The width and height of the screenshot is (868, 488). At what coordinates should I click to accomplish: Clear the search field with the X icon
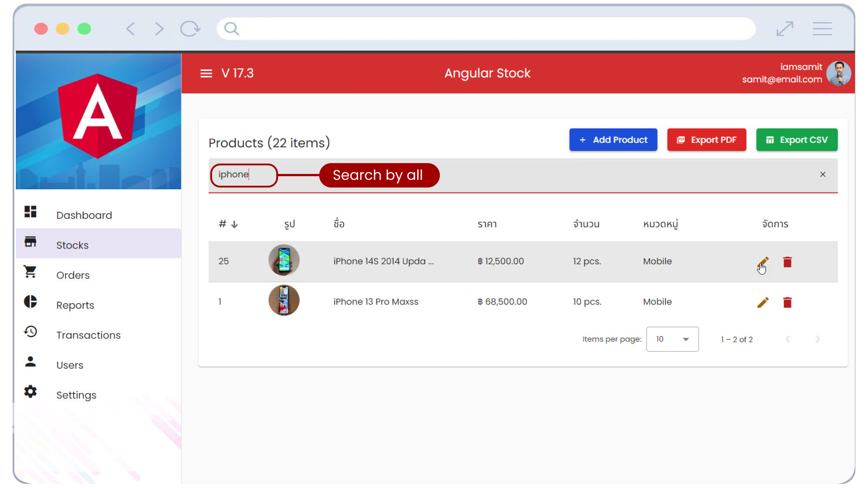pos(823,174)
